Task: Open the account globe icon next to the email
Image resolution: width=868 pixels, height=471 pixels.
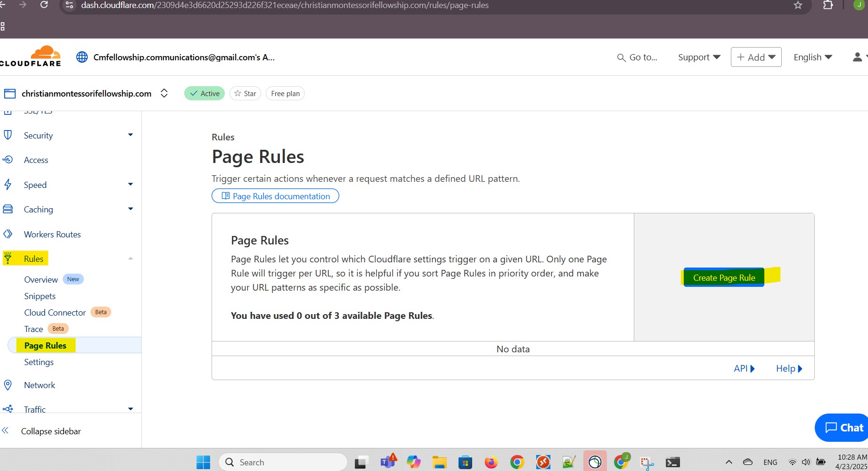Action: point(82,57)
